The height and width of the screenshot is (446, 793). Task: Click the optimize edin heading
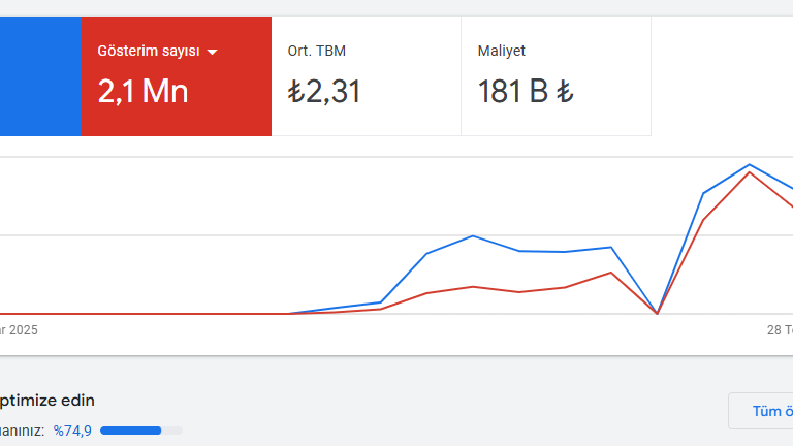(x=47, y=400)
